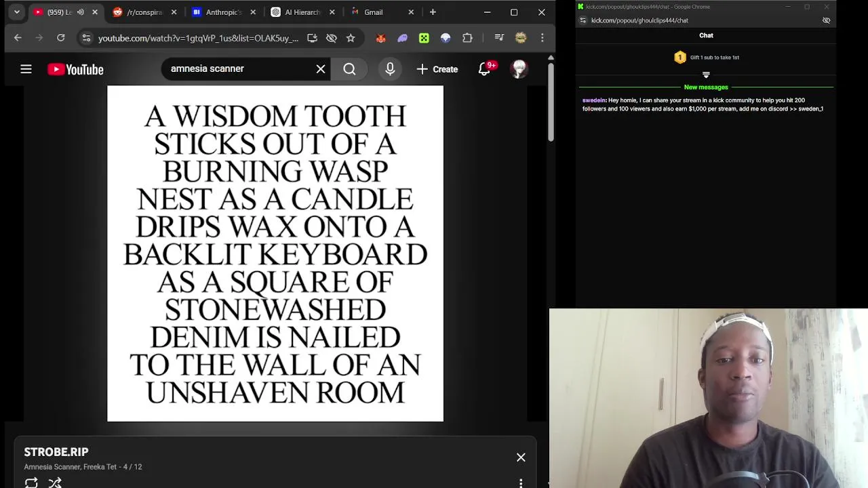Open the Chrome profile avatar

[x=521, y=38]
